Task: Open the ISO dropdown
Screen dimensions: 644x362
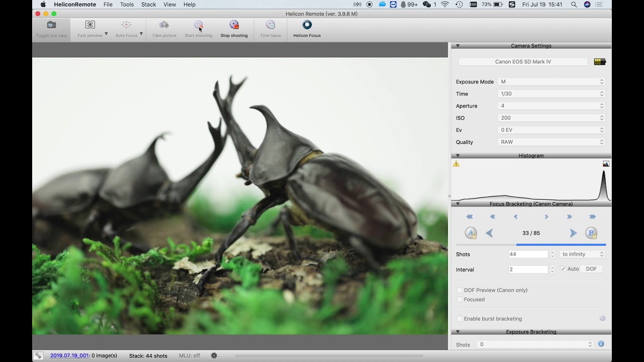Action: click(551, 118)
